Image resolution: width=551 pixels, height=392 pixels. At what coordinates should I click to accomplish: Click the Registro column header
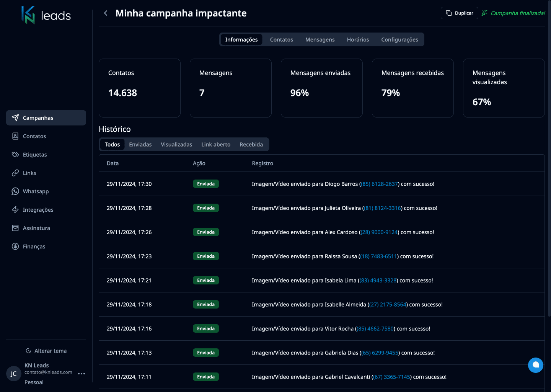[262, 163]
